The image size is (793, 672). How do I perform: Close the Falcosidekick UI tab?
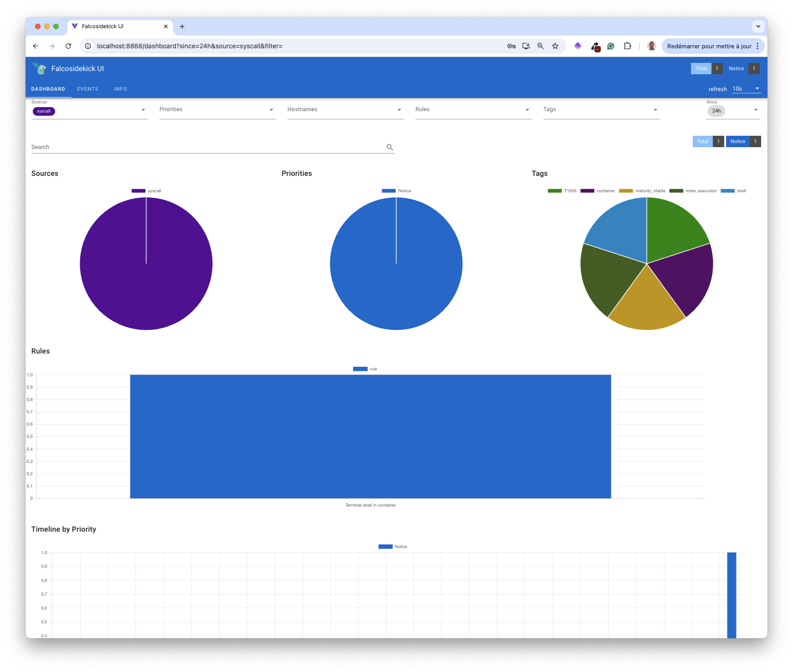tap(166, 26)
